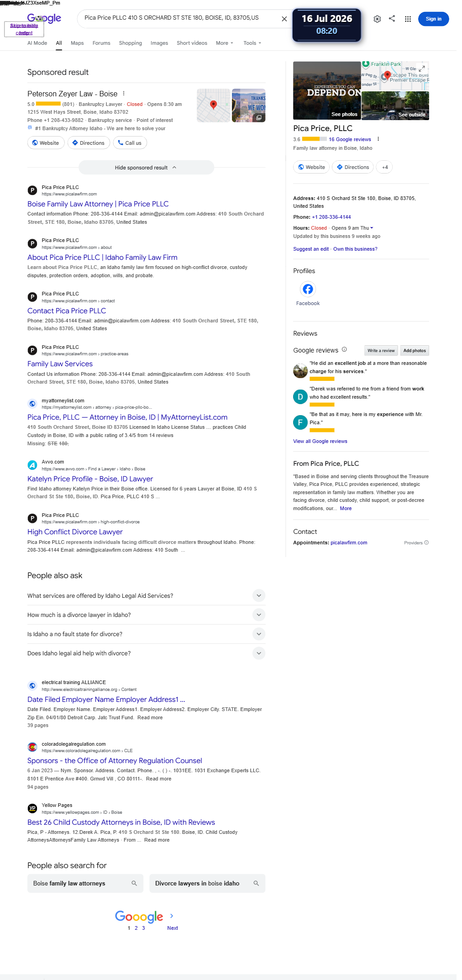Collapse with Hide sponsored result
The image size is (462, 980).
pos(146,168)
